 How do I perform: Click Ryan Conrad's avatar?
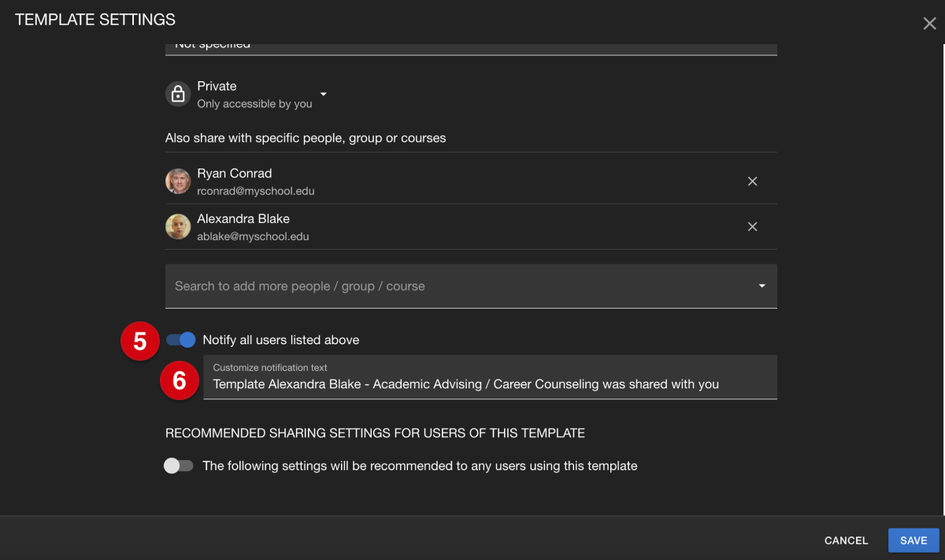coord(179,181)
